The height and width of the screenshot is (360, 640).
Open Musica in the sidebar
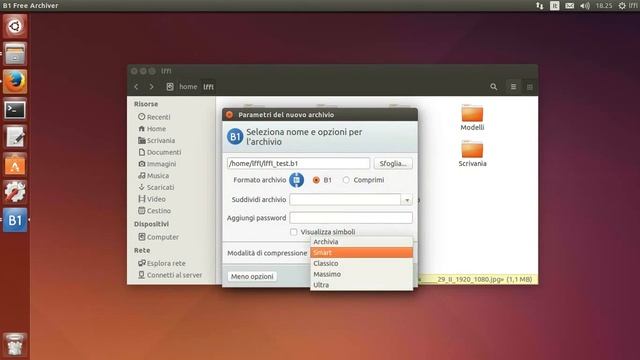click(153, 176)
